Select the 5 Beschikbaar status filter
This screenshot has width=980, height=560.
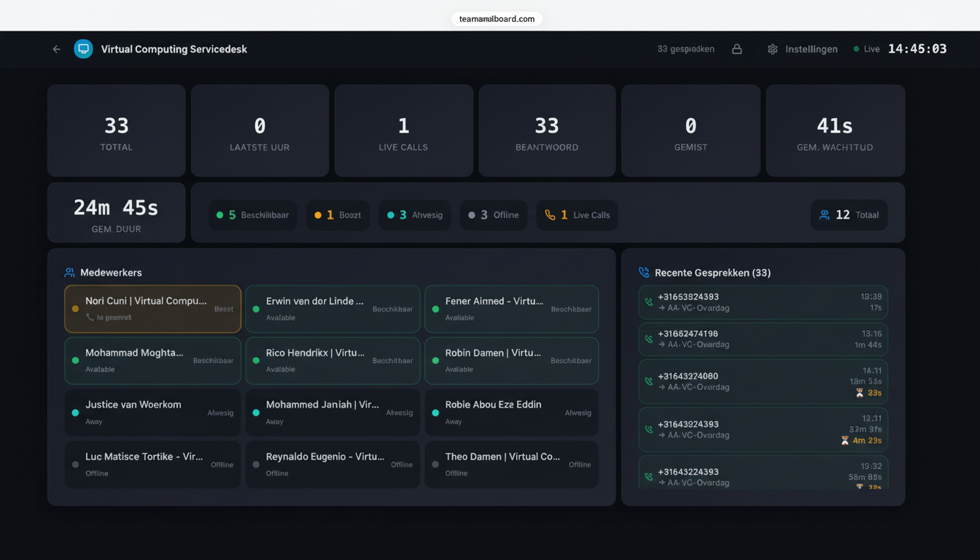[x=253, y=215]
